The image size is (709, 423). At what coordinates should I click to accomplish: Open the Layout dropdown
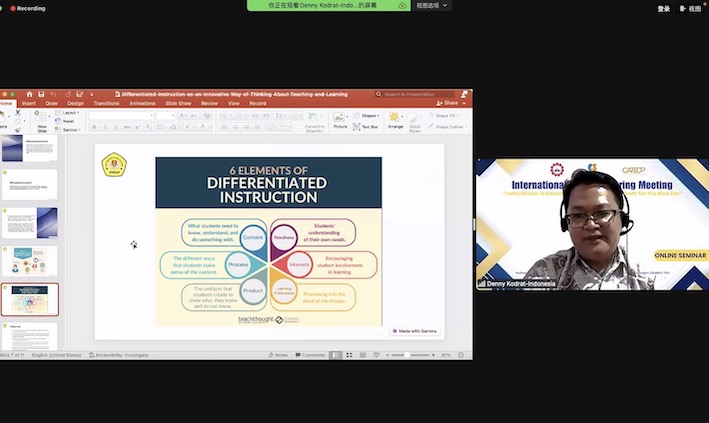[x=67, y=113]
